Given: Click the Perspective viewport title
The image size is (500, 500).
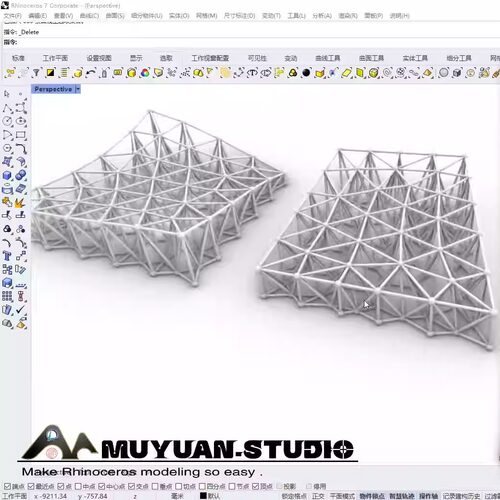Looking at the screenshot, I should click(53, 89).
